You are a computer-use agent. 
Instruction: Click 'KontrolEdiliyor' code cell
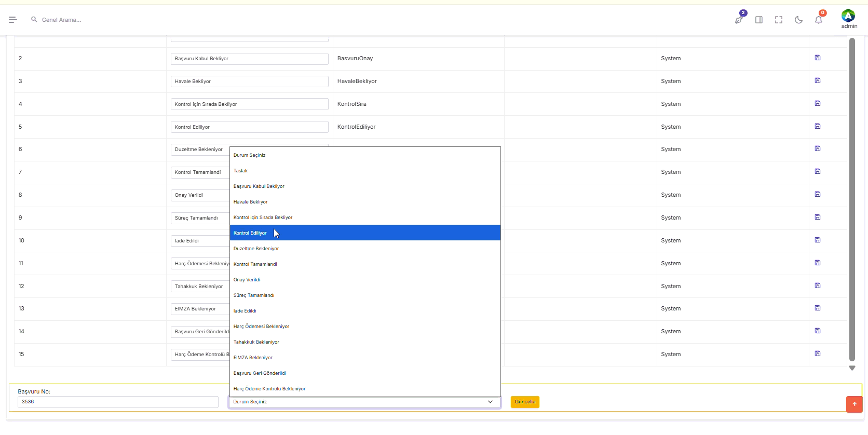(x=357, y=127)
